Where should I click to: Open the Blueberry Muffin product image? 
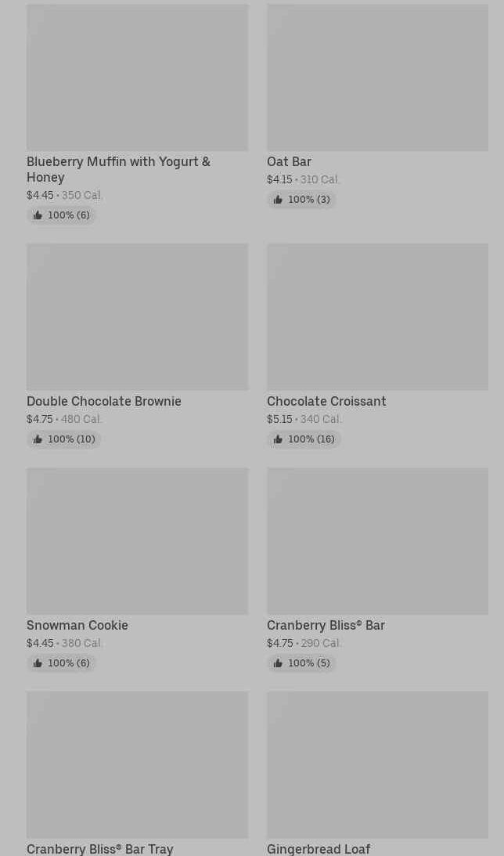click(x=138, y=78)
